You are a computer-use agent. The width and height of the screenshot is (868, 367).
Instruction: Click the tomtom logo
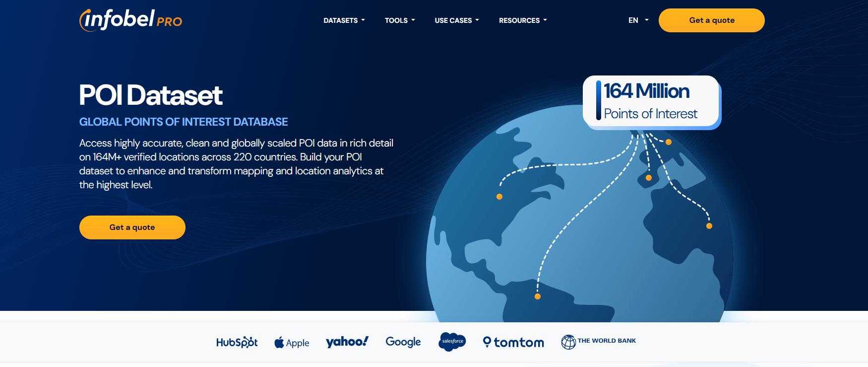[x=513, y=342]
